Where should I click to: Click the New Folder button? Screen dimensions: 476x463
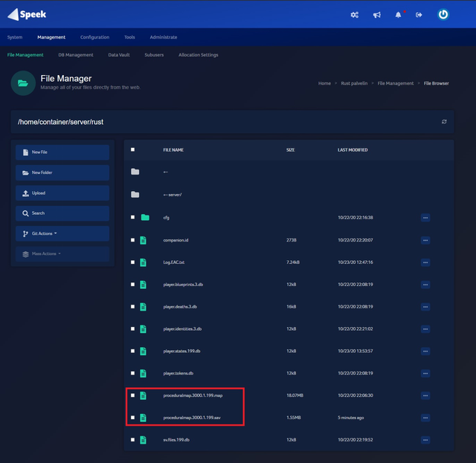62,172
